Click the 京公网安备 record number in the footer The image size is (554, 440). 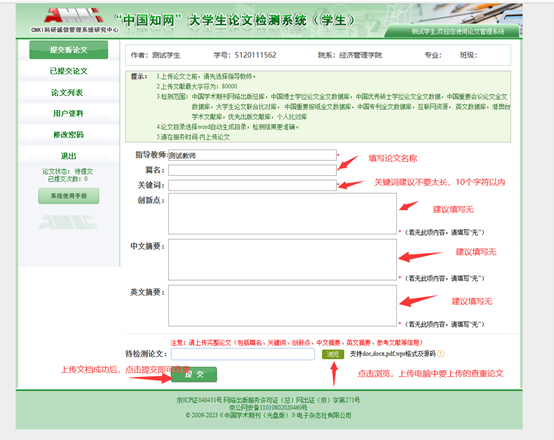[x=268, y=407]
